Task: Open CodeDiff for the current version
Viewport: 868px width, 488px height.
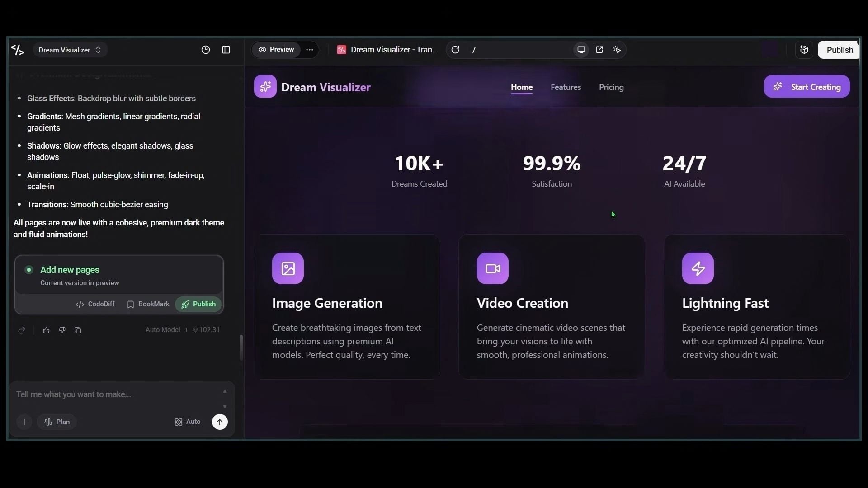Action: tap(95, 304)
